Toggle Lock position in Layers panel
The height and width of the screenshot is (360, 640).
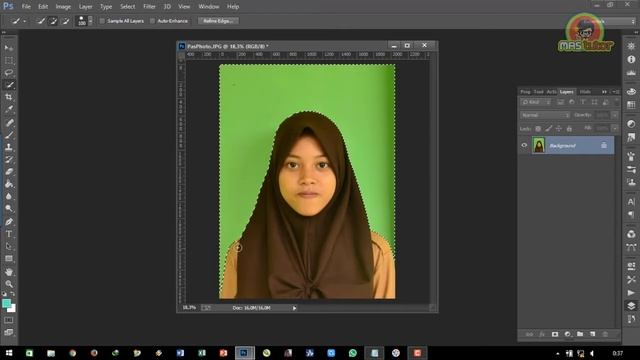point(559,129)
